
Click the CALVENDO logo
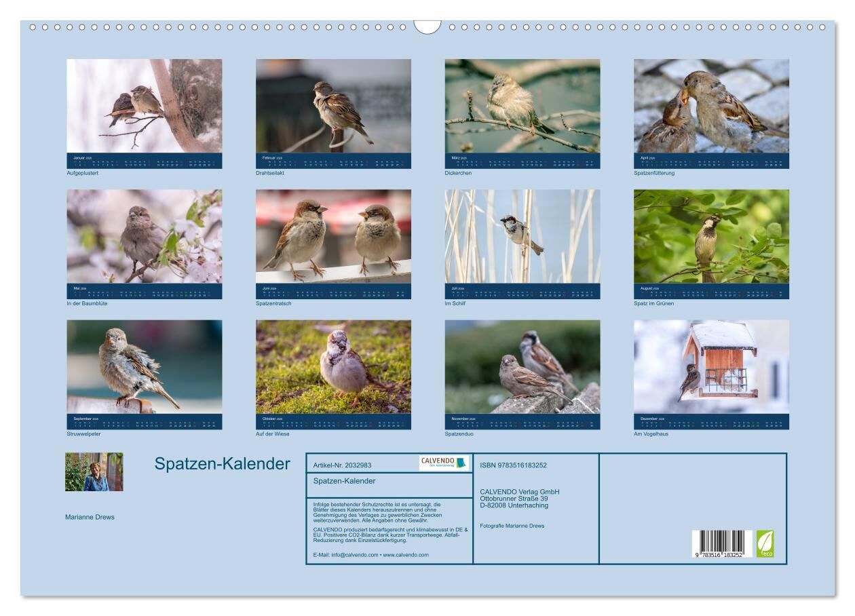(x=444, y=463)
